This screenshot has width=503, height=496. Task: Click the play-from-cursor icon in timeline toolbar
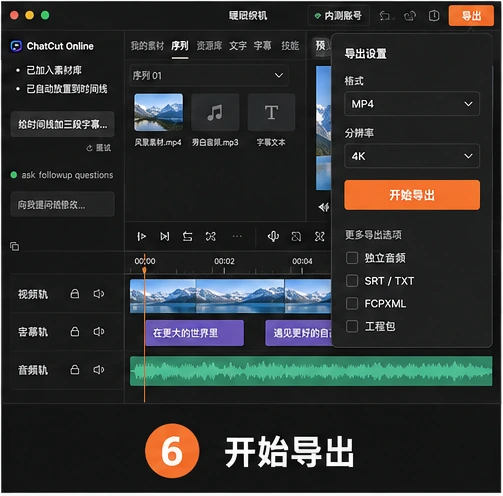(x=141, y=237)
